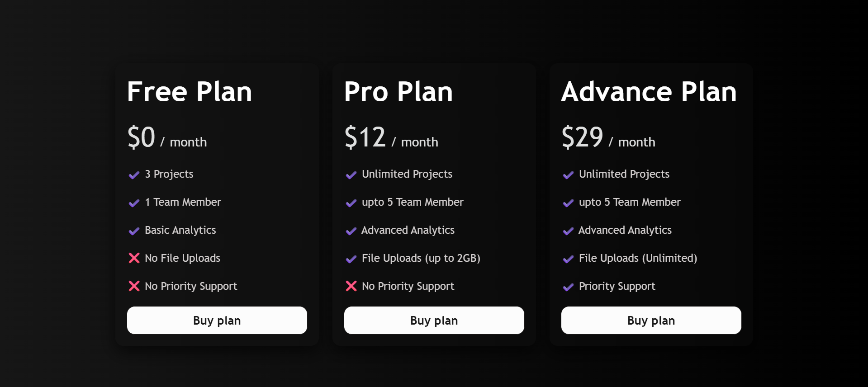Click the Advance Plan heading
Viewport: 868px width, 387px height.
click(x=649, y=92)
